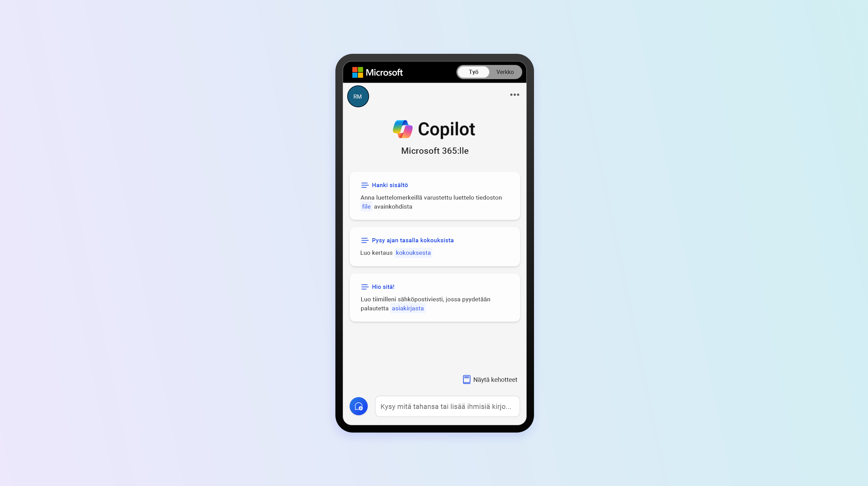Viewport: 868px width, 486px height.
Task: Click the kokouksesta link in meeting card
Action: pyautogui.click(x=413, y=252)
